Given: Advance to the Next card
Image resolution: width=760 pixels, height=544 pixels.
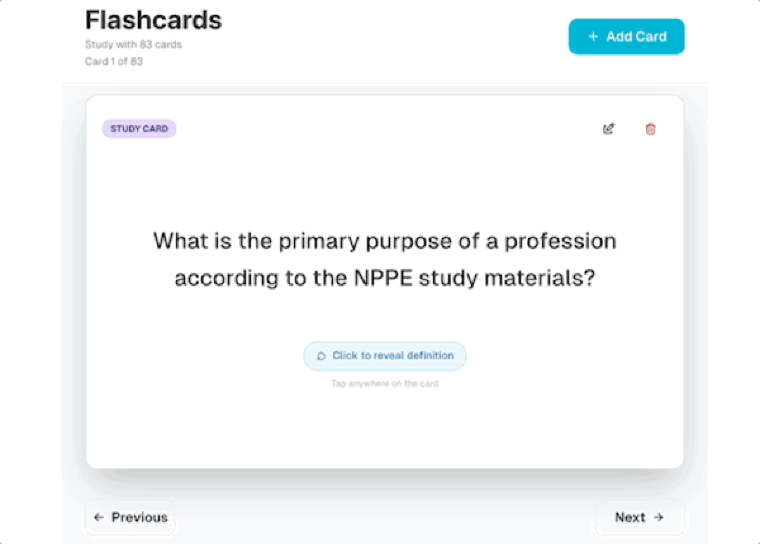Looking at the screenshot, I should pyautogui.click(x=639, y=517).
